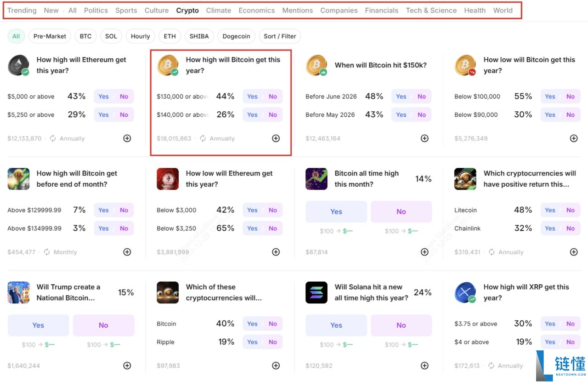Click Bitcoin coin icon on 'When will Bitcoin hit $150k?'
Image resolution: width=588 pixels, height=382 pixels.
(x=317, y=65)
